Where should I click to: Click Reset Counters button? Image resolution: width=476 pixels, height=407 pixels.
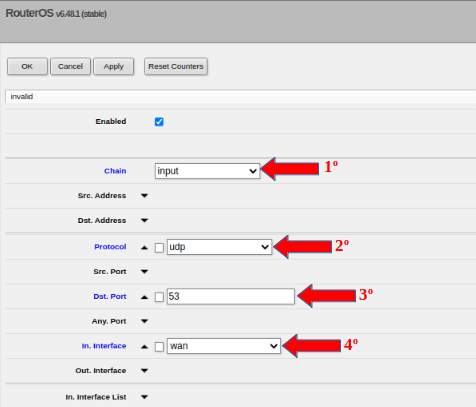tap(176, 66)
